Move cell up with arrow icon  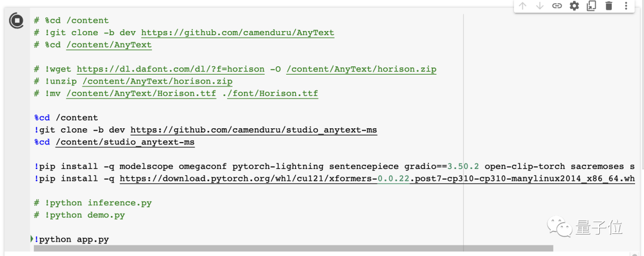point(523,6)
